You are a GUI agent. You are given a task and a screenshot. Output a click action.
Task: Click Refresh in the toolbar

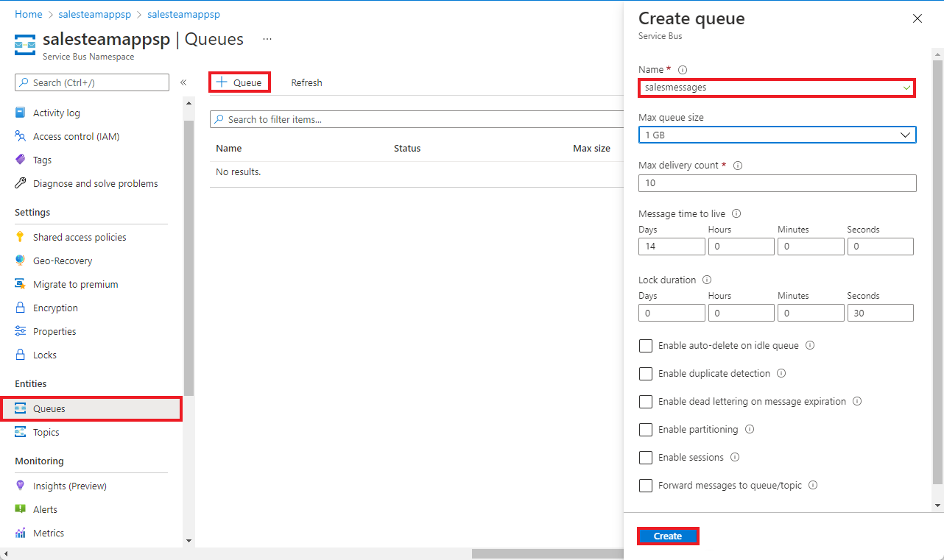[306, 82]
